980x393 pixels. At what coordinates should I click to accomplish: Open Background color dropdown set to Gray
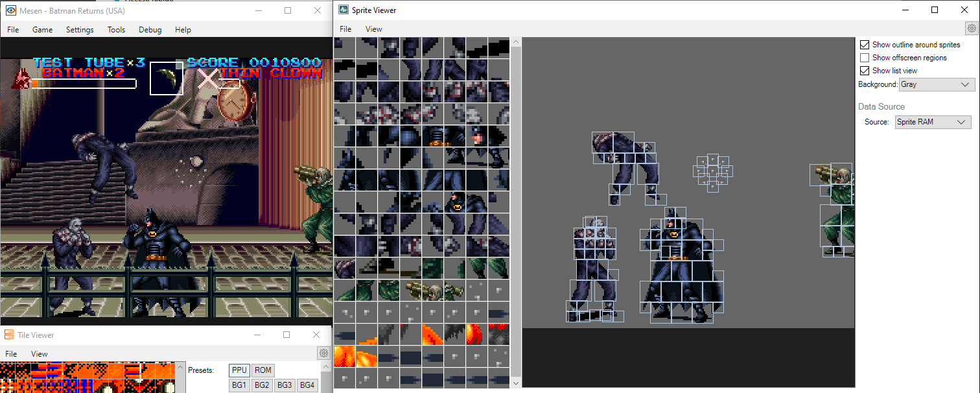(x=937, y=84)
